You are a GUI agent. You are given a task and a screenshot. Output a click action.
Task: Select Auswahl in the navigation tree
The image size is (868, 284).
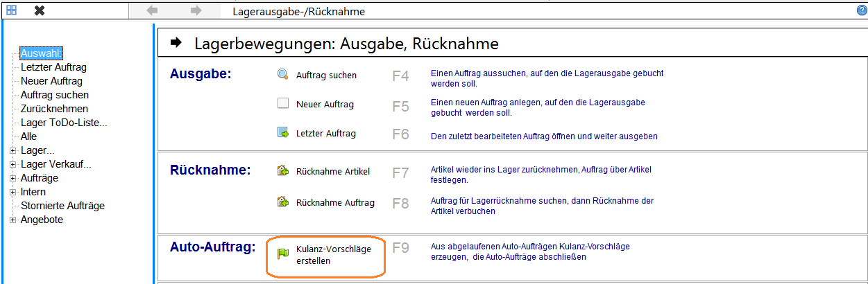click(x=42, y=53)
